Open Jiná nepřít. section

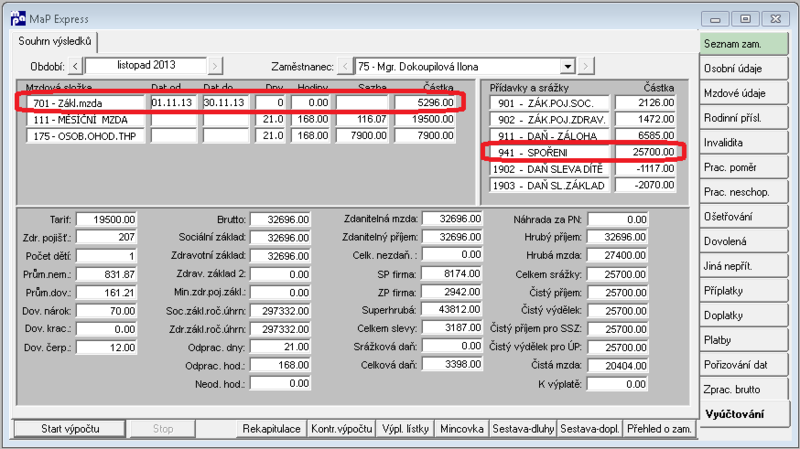743,266
